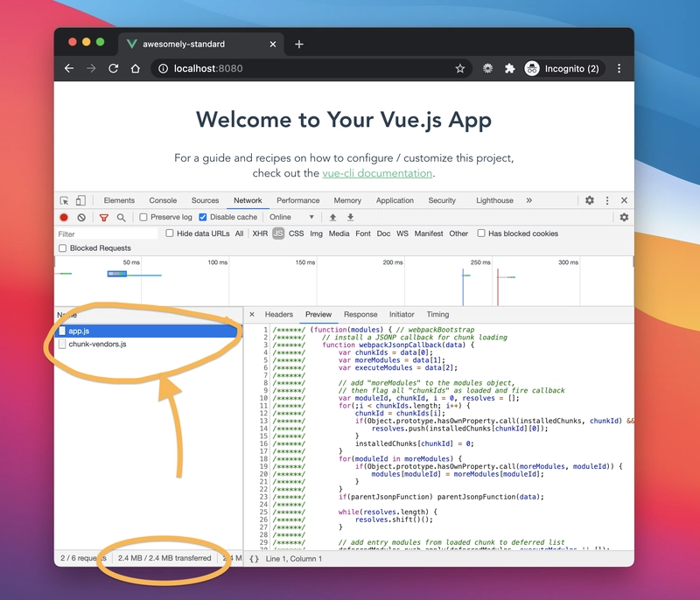The height and width of the screenshot is (600, 700).
Task: Export HAR file with download arrow
Action: point(351,217)
